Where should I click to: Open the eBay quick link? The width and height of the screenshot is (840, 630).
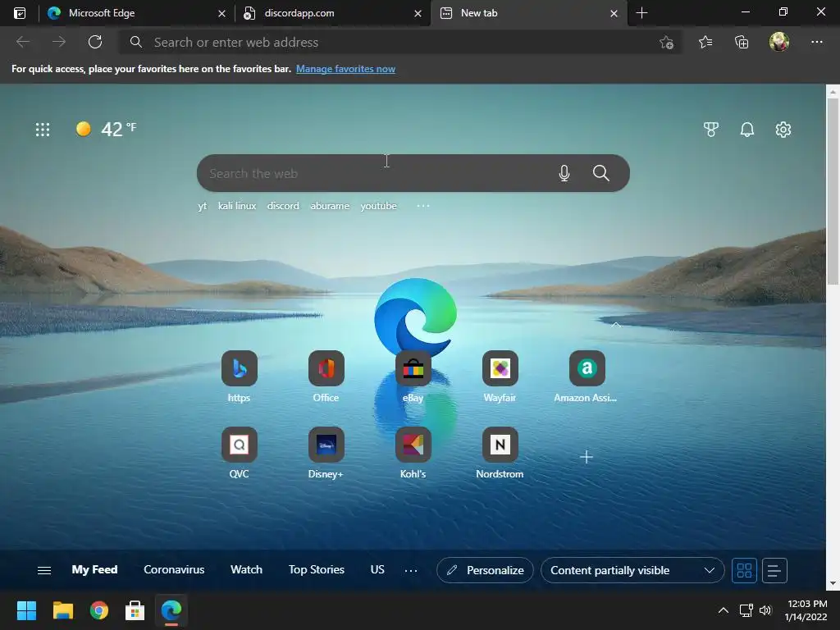pos(413,376)
